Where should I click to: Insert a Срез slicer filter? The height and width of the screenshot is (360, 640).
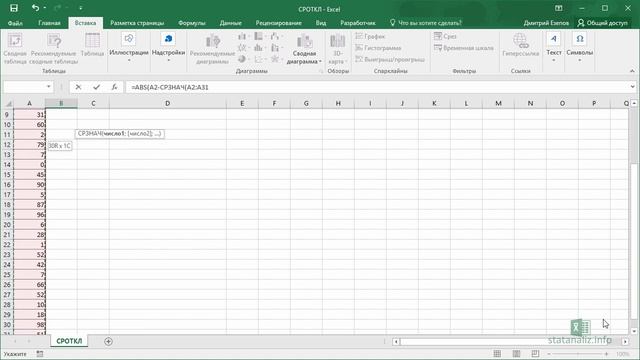pyautogui.click(x=445, y=36)
